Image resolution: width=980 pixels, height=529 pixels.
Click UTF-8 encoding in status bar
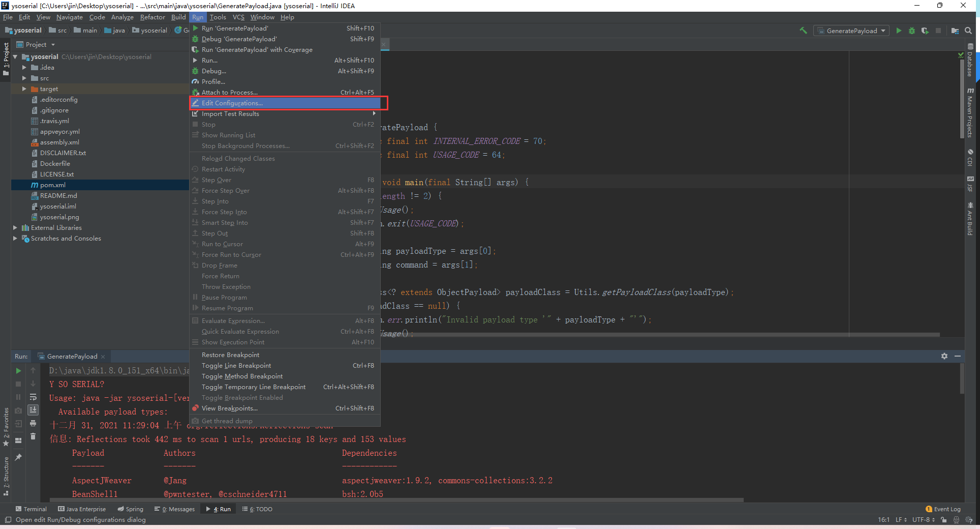(923, 520)
